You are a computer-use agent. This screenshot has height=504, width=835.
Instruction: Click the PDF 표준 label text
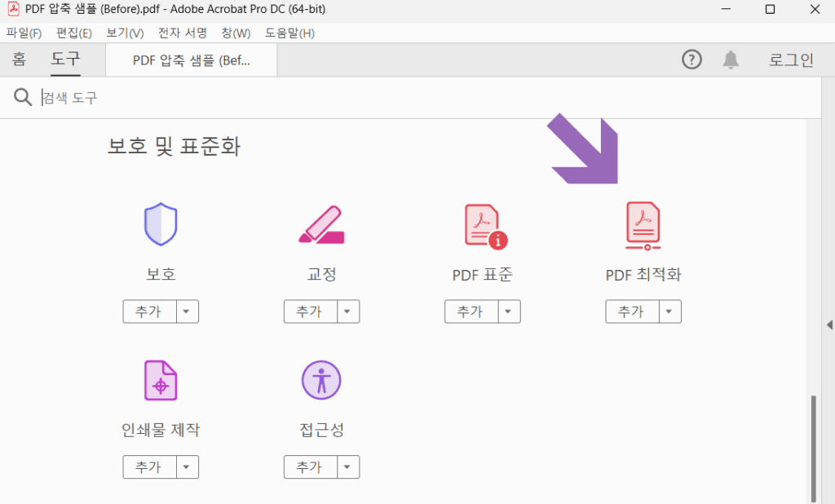(482, 275)
